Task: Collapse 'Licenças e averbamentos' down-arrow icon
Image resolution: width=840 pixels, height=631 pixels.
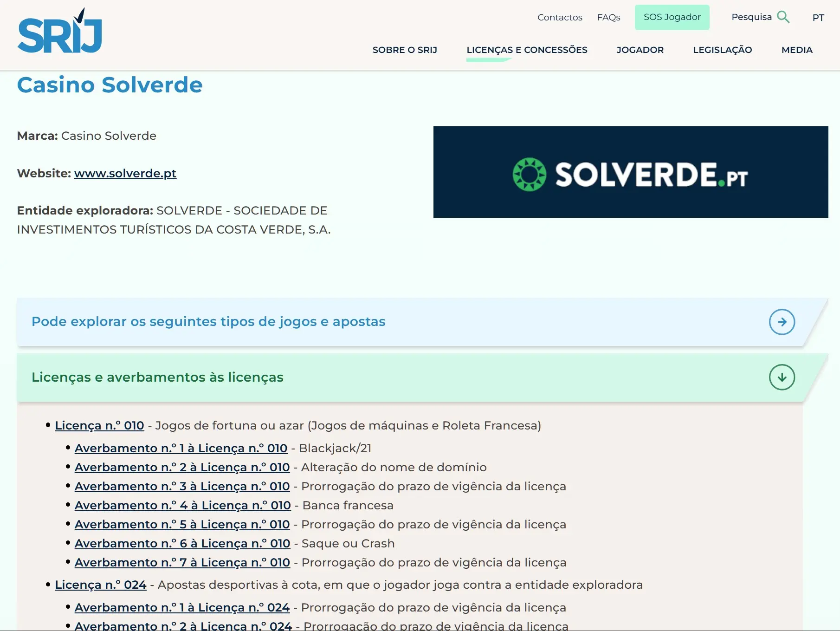Action: click(782, 377)
